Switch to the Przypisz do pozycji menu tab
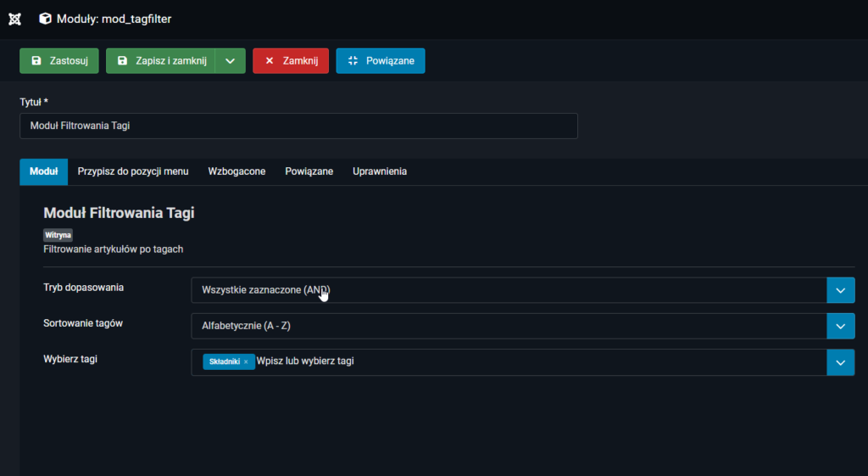The image size is (868, 476). coord(133,171)
